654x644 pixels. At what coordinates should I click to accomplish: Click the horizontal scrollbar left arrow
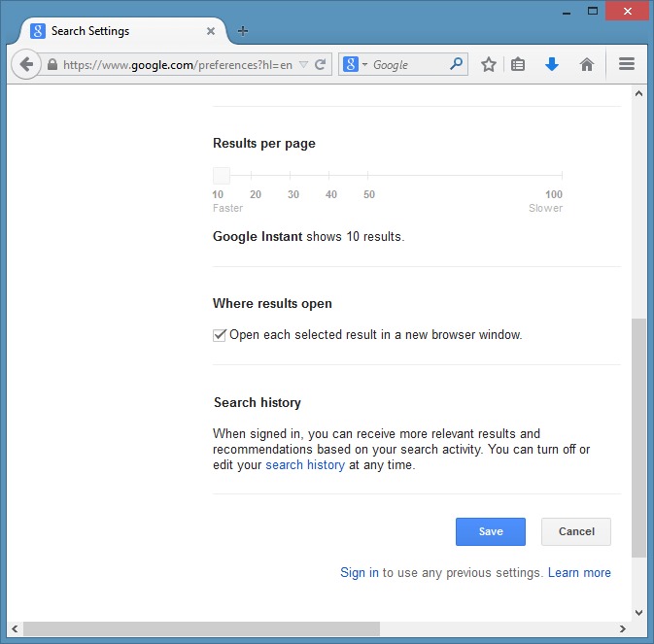tap(15, 628)
